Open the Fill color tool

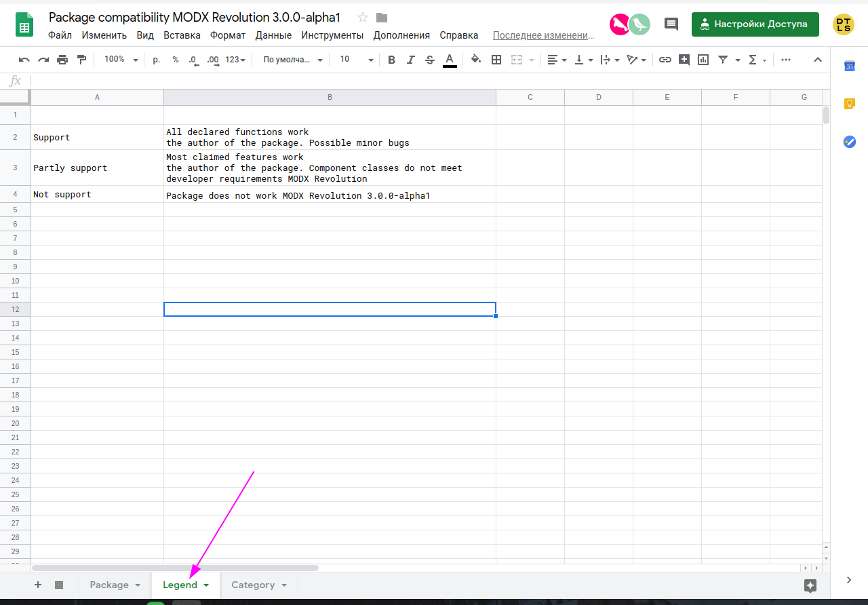475,60
